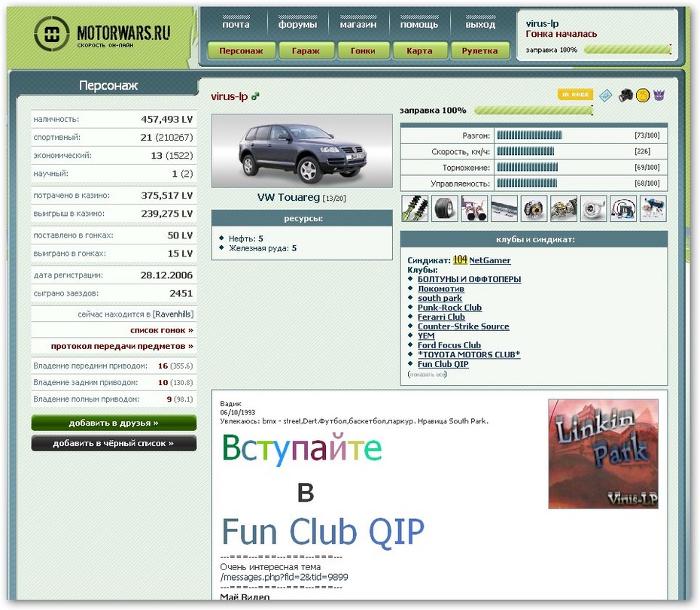Open the Counter-Strike Source club link

point(464,326)
